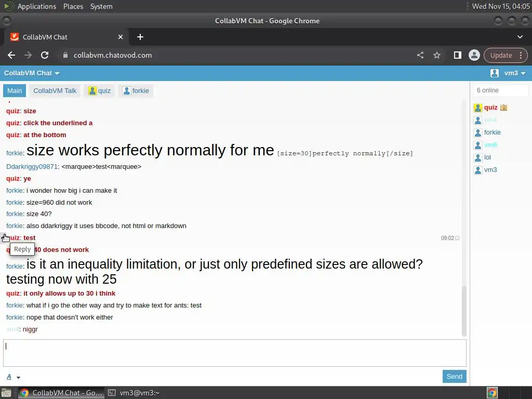The width and height of the screenshot is (532, 399).
Task: Reload the collabvm chat page
Action: pos(45,55)
